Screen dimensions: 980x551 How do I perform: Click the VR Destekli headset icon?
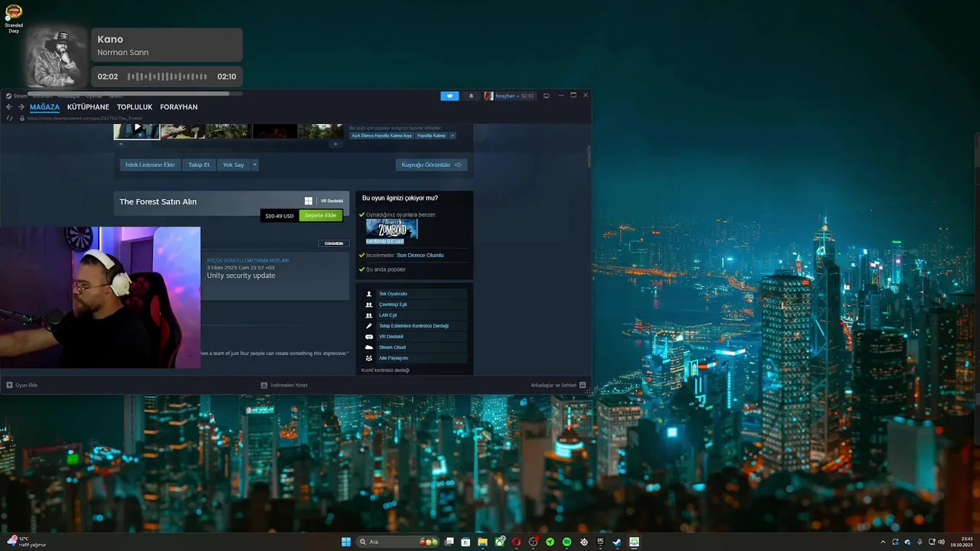(369, 337)
